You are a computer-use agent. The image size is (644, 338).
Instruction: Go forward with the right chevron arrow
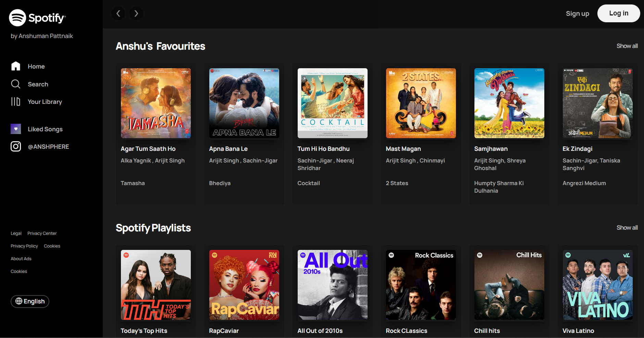136,13
